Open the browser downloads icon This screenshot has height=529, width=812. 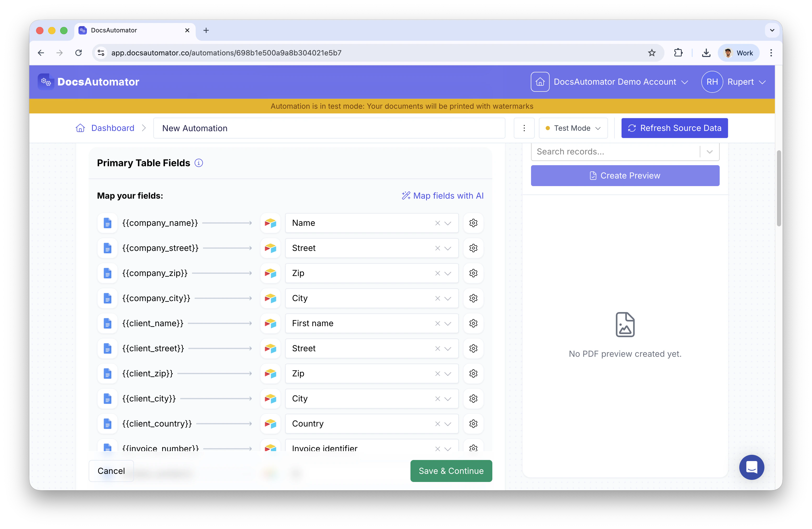point(706,53)
